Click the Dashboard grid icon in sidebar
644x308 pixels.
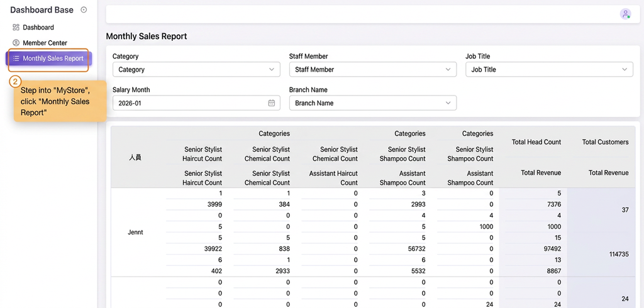pyautogui.click(x=16, y=28)
